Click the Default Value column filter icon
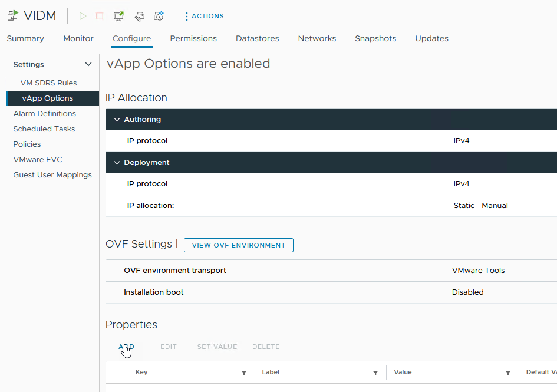The height and width of the screenshot is (392, 557). coord(555,372)
